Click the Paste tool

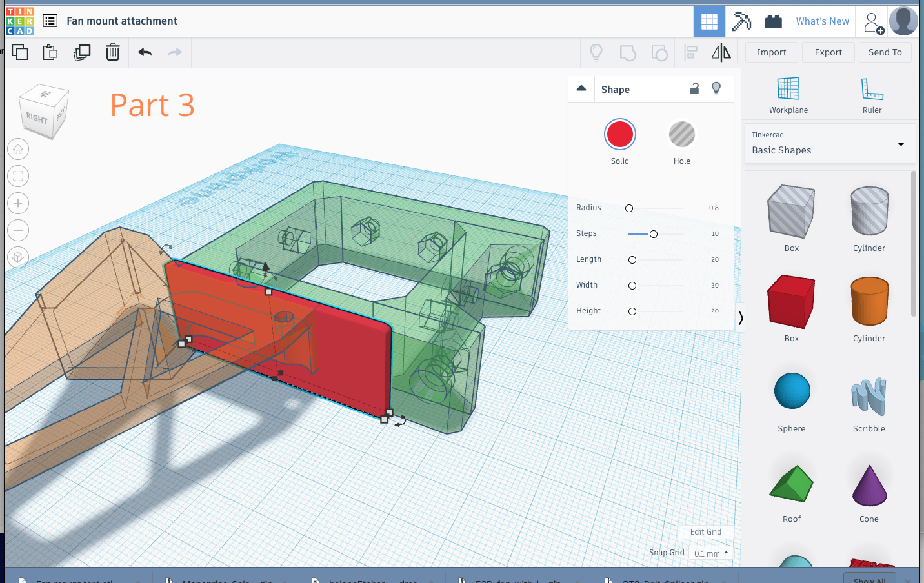pyautogui.click(x=50, y=52)
